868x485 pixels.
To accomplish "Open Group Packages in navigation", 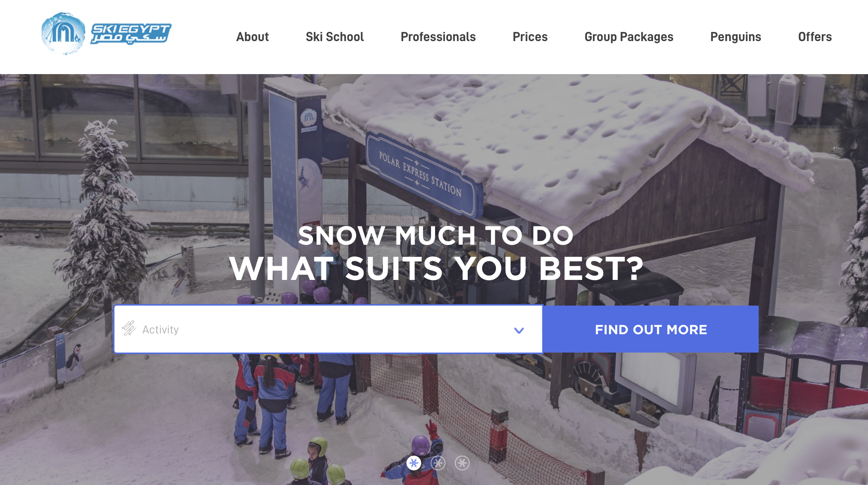I will [x=629, y=37].
